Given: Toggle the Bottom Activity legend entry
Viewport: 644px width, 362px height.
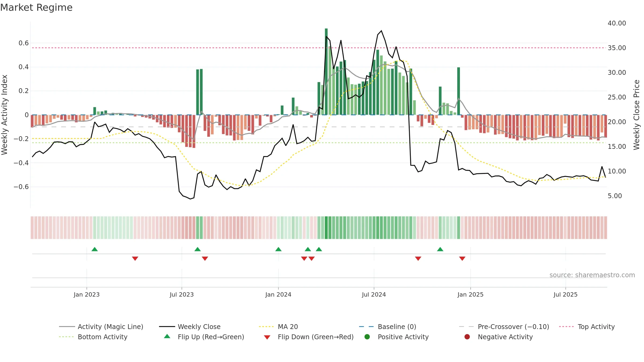Looking at the screenshot, I should (93, 337).
